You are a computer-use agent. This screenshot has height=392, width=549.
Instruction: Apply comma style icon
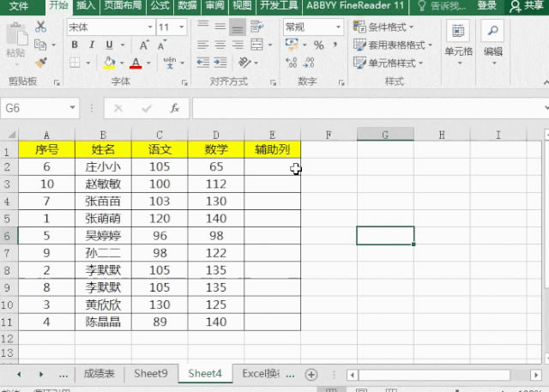tap(335, 45)
